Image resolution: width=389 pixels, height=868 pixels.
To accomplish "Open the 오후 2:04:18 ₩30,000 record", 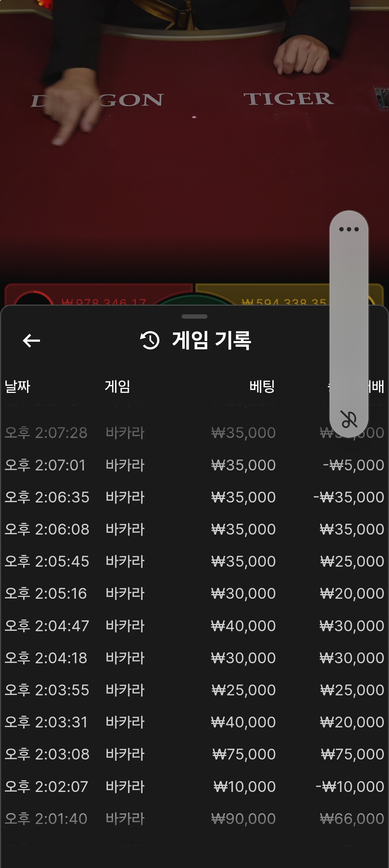I will coord(194,658).
